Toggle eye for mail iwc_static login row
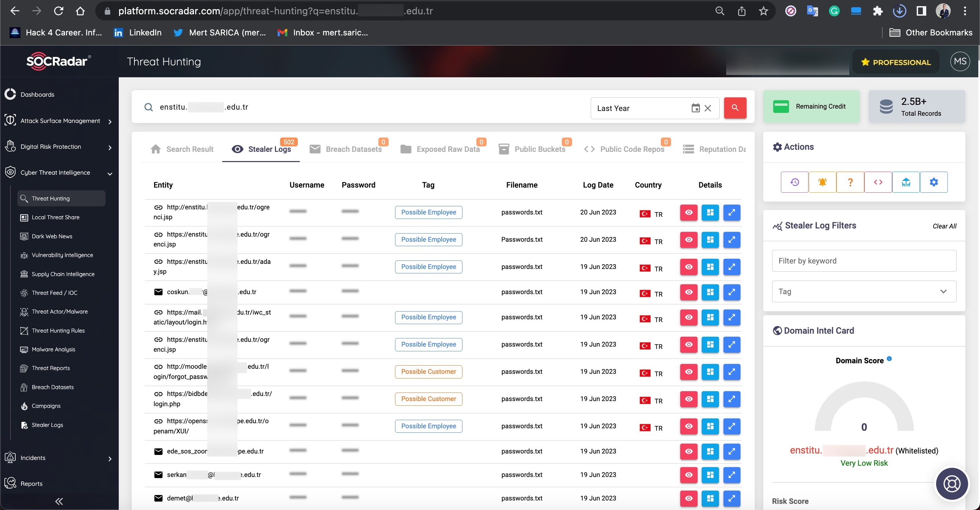 [689, 317]
